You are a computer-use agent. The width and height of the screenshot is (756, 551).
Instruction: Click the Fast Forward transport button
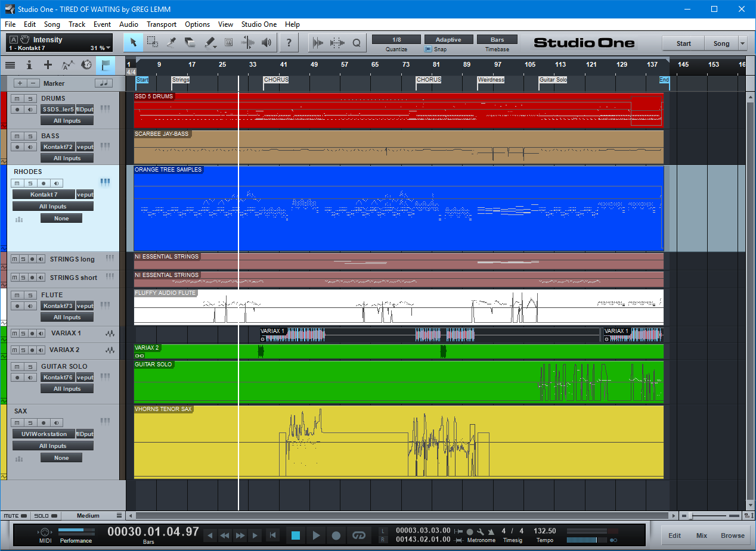(x=240, y=536)
